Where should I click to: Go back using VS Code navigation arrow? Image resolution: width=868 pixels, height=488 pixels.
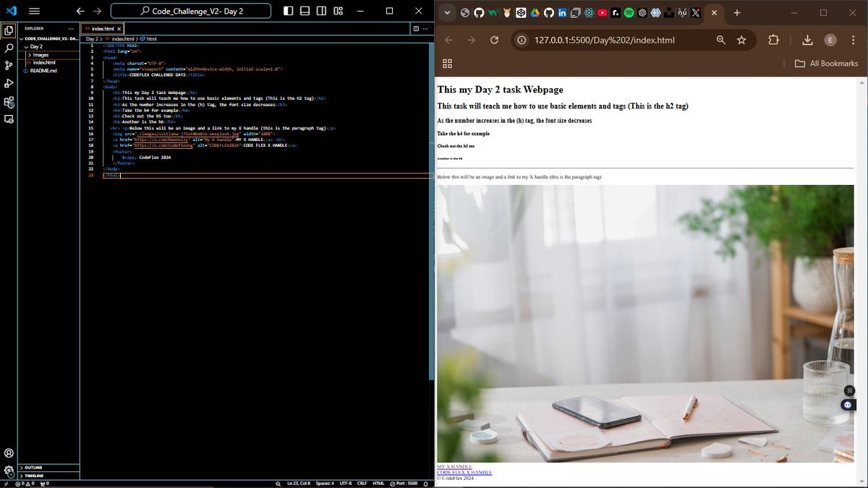[x=80, y=11]
